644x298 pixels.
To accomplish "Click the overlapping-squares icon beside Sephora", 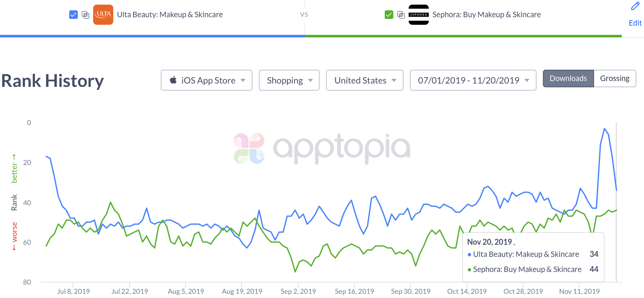I will tap(401, 15).
